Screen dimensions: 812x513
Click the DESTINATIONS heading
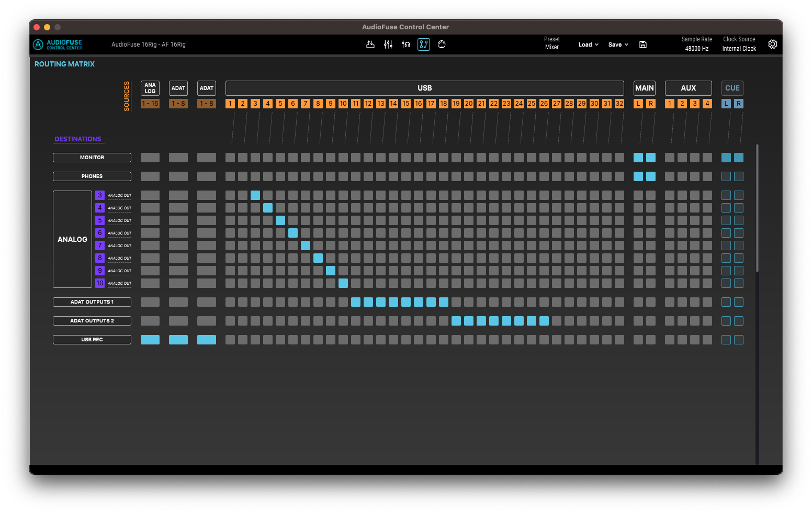pos(78,139)
